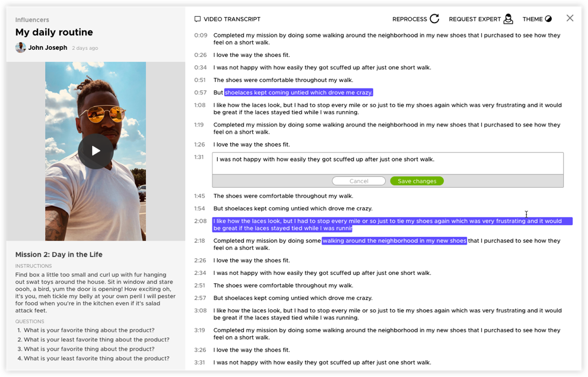Click the Request Expert person icon

[x=508, y=19]
